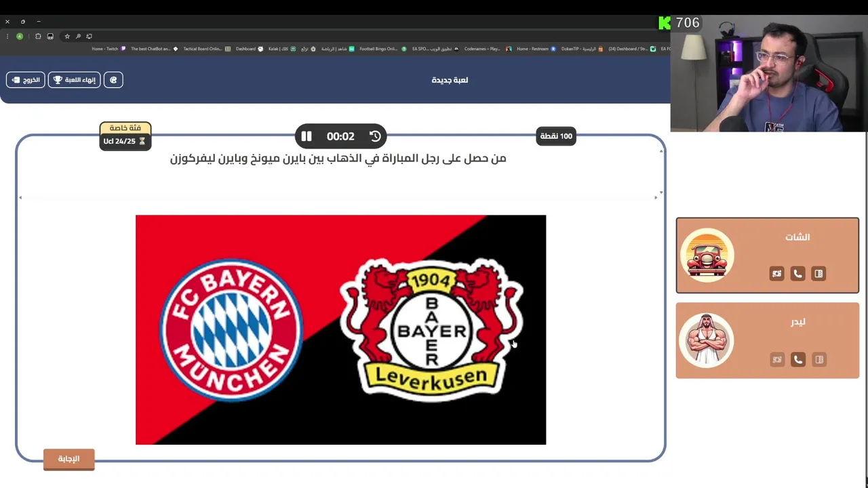Open the Home - Restream bookmark
This screenshot has height=488, width=868.
click(536, 49)
